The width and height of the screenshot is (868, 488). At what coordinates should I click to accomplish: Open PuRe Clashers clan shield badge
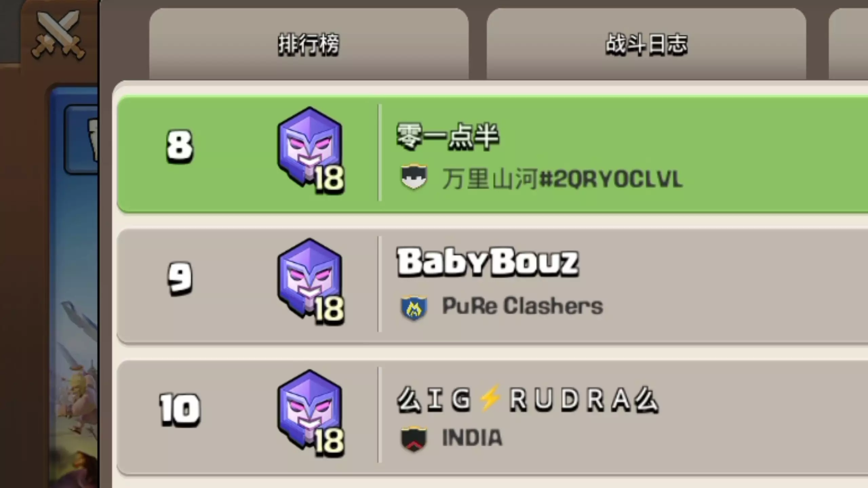(x=414, y=308)
